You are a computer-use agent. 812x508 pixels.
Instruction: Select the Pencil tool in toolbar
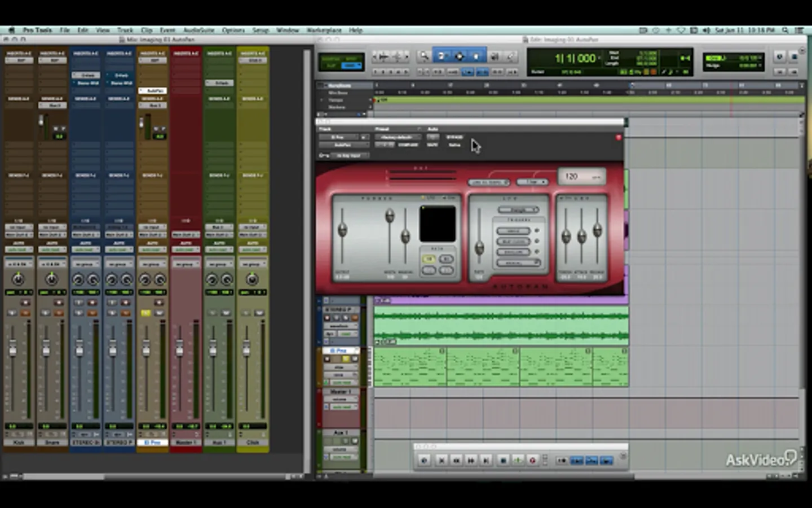510,56
